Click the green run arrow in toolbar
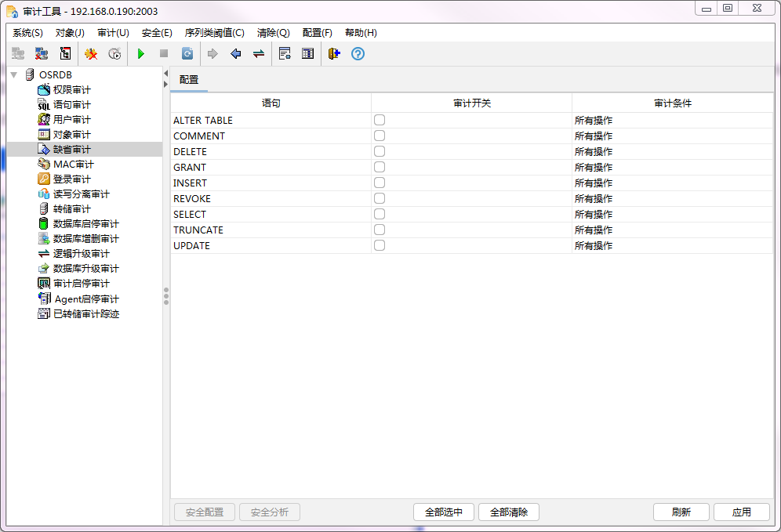 (x=141, y=53)
